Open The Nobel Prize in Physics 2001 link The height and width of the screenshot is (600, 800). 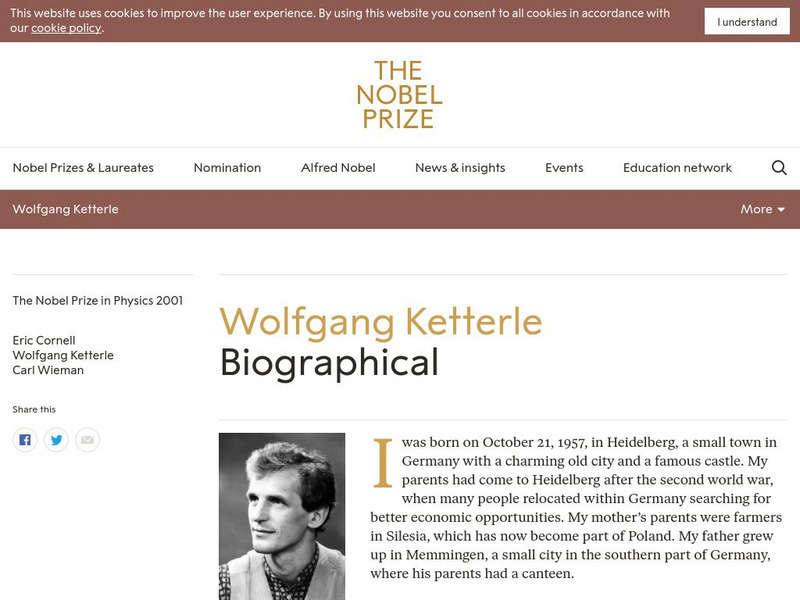click(97, 300)
